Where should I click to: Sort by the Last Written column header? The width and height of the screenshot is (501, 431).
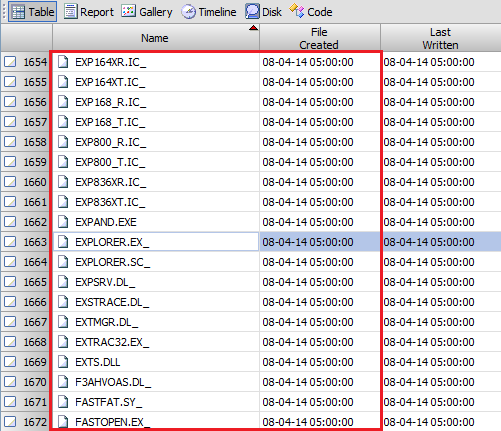tap(440, 38)
